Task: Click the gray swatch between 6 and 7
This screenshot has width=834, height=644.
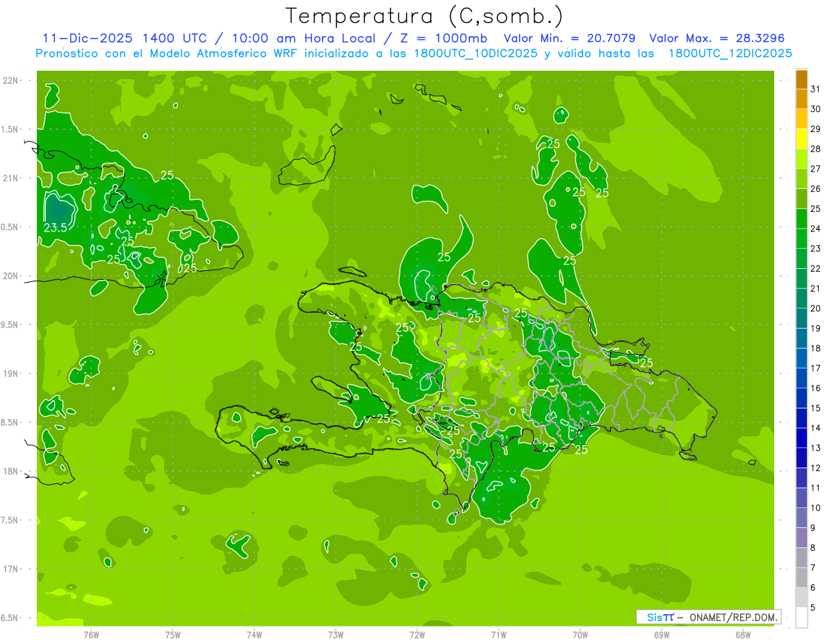Action: coord(801,578)
